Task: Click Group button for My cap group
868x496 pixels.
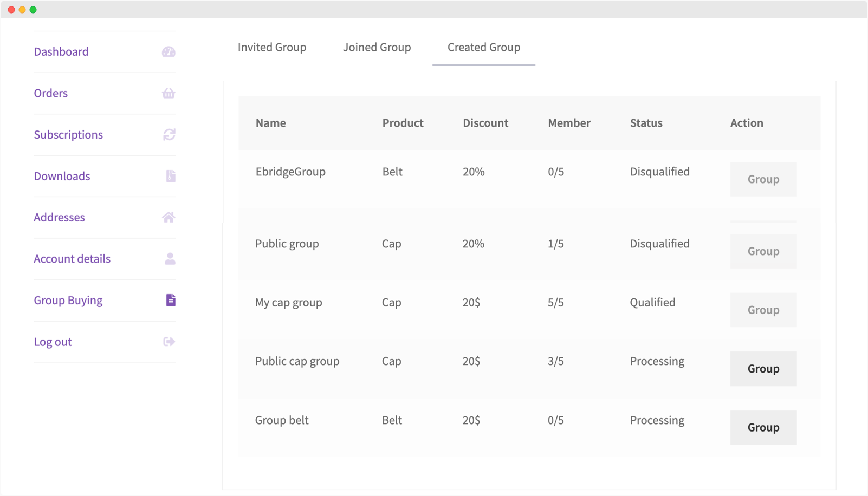Action: tap(763, 310)
